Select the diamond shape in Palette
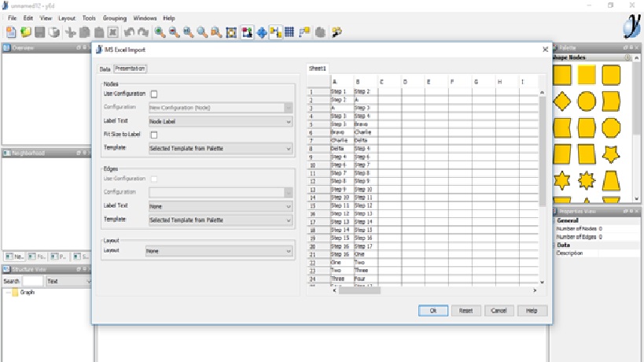 563,101
